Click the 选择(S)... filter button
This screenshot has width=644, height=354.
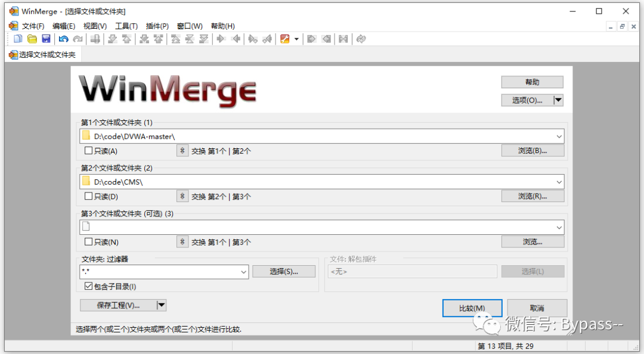point(284,271)
